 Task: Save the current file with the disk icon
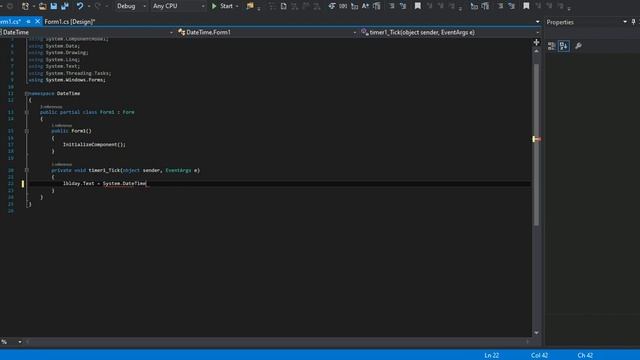pos(53,6)
